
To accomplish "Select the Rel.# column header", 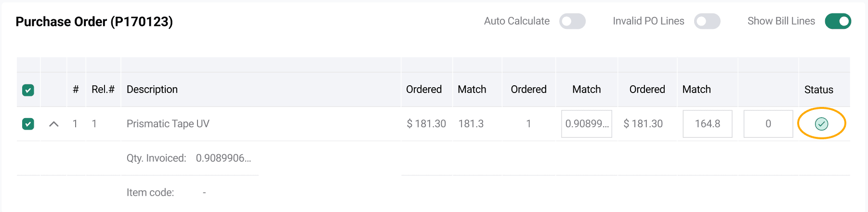I will click(x=103, y=90).
